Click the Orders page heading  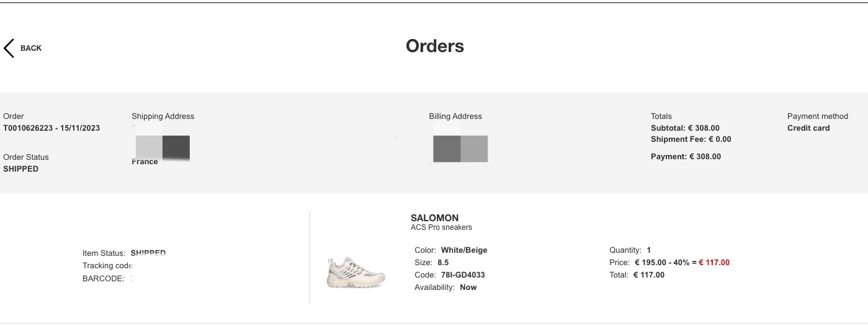point(434,46)
